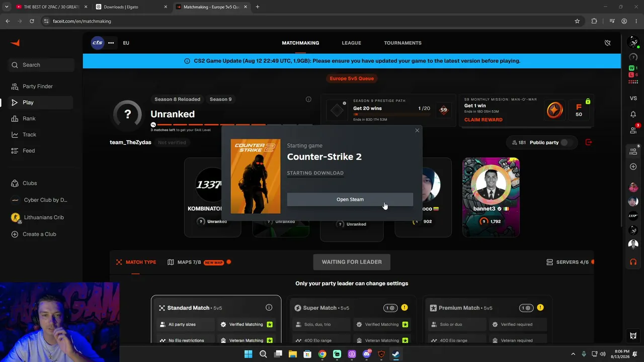This screenshot has width=644, height=362.
Task: Open the notifications bell
Action: (x=633, y=114)
